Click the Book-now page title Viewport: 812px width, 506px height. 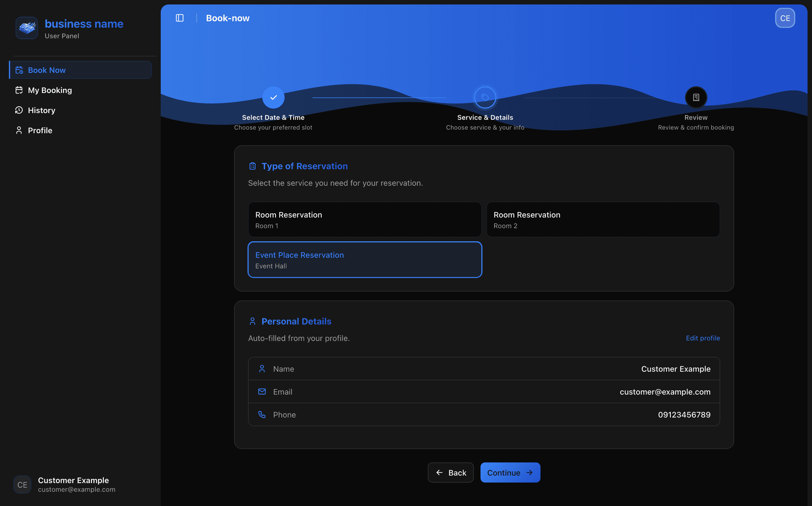(227, 18)
